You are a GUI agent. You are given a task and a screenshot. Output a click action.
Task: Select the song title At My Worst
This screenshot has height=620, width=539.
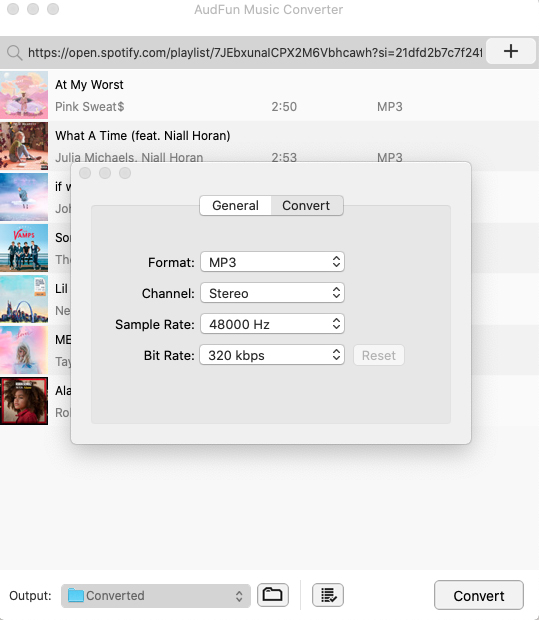89,85
